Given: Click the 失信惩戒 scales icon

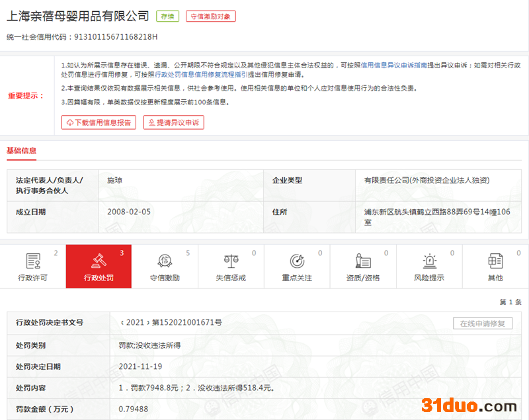Looking at the screenshot, I should pos(231,261).
